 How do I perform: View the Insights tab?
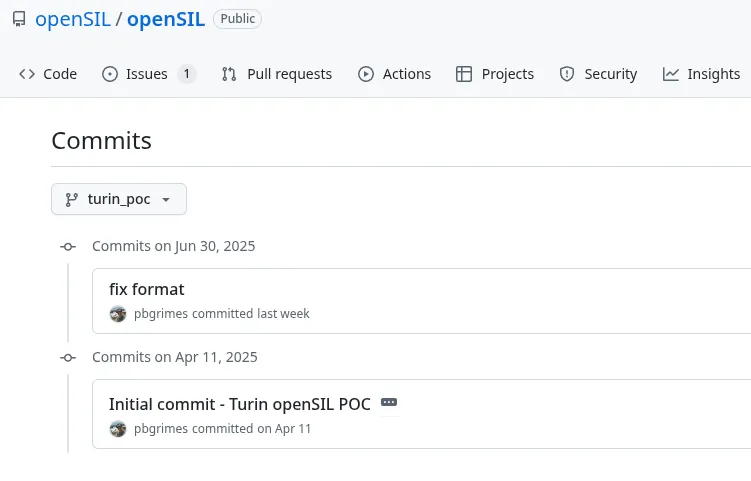(702, 74)
